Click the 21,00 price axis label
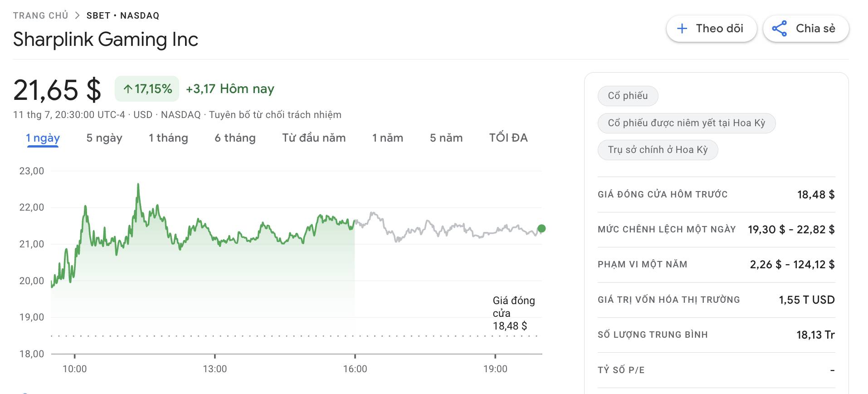 (x=32, y=244)
